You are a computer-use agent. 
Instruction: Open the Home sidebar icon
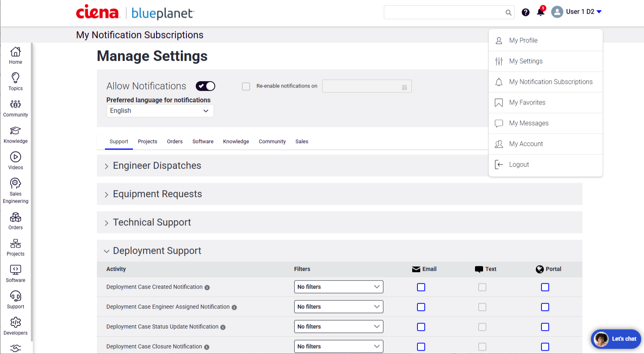point(15,52)
